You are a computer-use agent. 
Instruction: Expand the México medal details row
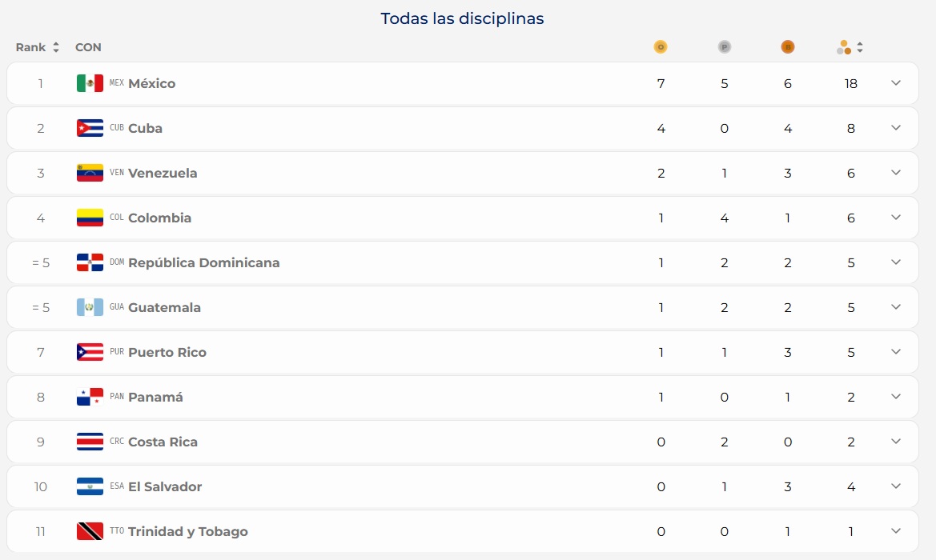[895, 83]
